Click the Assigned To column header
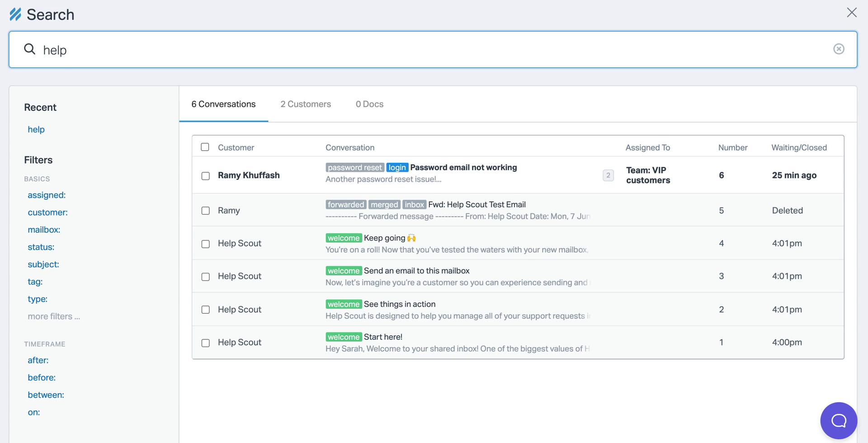868x443 pixels. (648, 147)
